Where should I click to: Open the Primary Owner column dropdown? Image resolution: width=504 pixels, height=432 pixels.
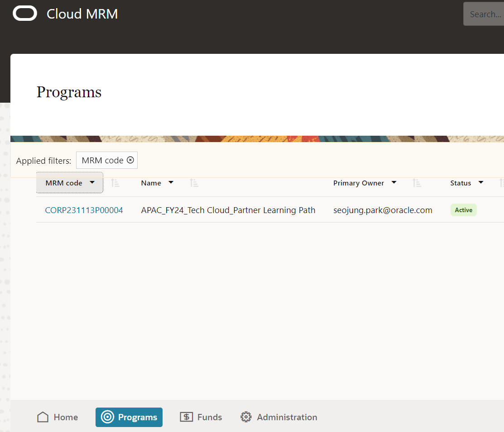(x=394, y=182)
